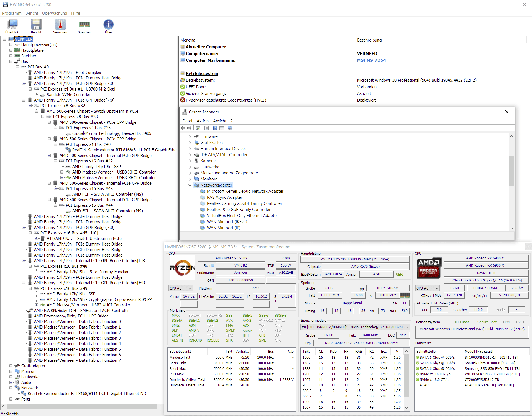This screenshot has width=532, height=416.
Task: Open the Aktion menu in Geräte-Manager
Action: (203, 121)
